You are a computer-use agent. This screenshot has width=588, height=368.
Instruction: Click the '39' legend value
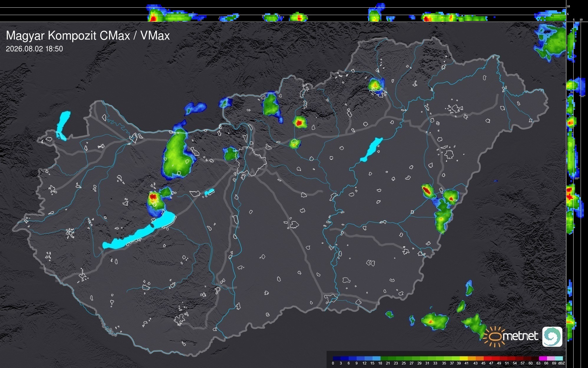[459, 363]
